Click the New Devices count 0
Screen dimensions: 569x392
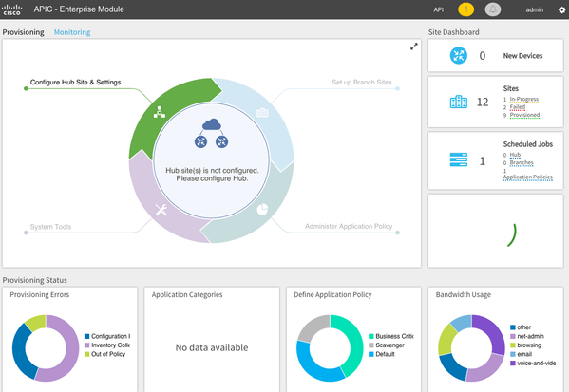pyautogui.click(x=483, y=56)
